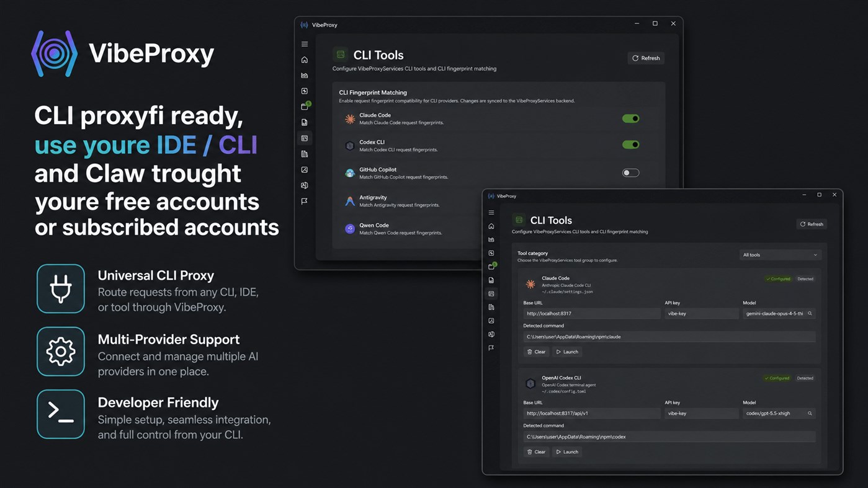
Task: Clear the OpenAI Codex CLI configuration
Action: [x=536, y=452]
